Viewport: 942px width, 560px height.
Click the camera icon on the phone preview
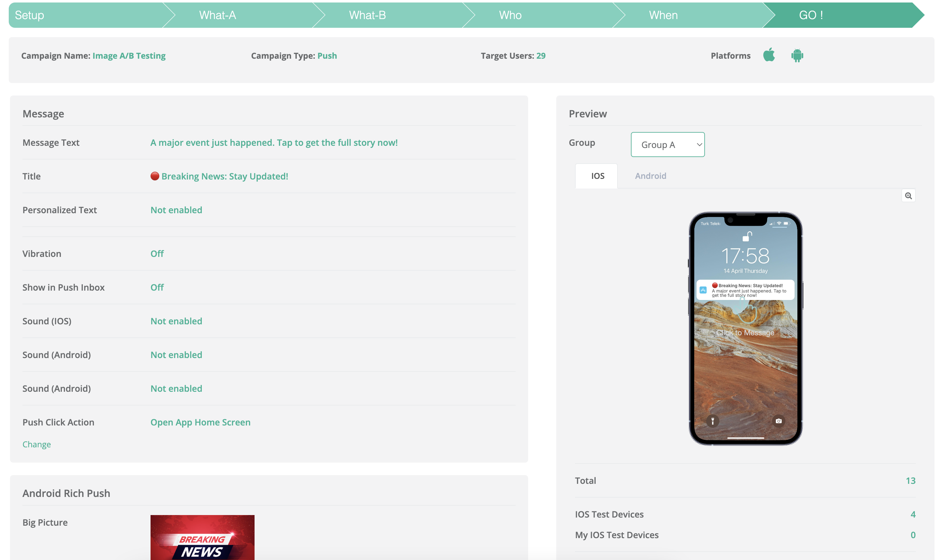pos(778,421)
